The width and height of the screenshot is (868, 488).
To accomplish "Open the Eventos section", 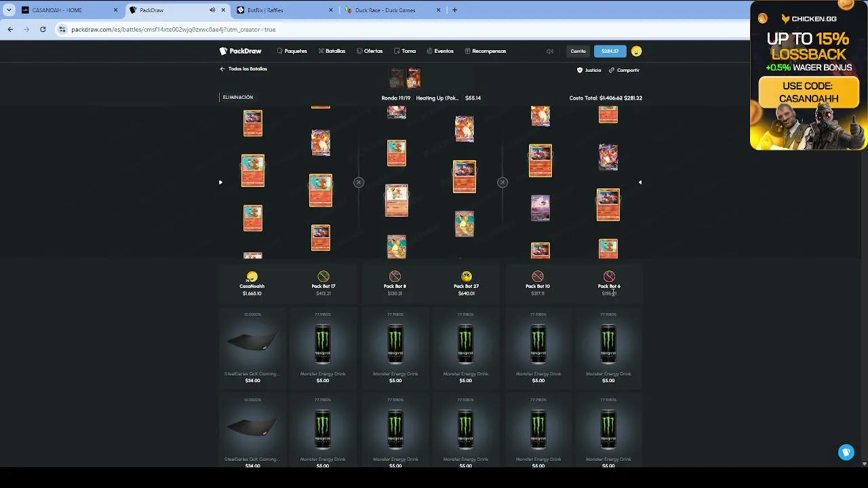I will tap(440, 51).
